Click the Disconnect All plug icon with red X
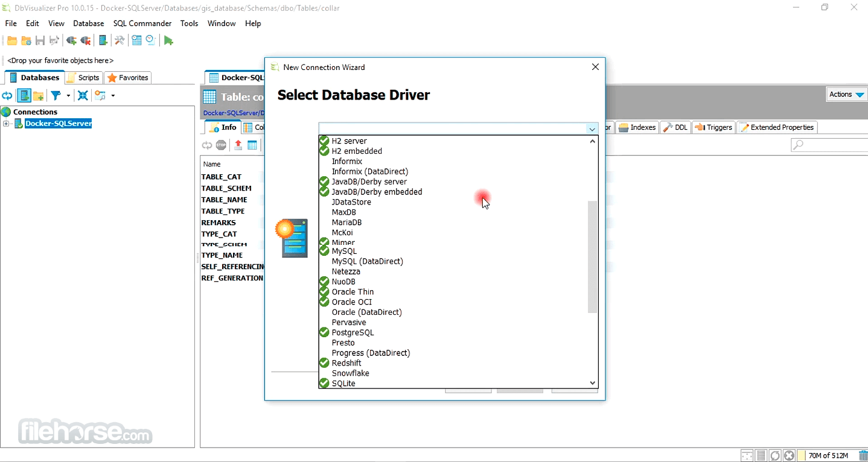This screenshot has width=868, height=462. click(x=86, y=40)
